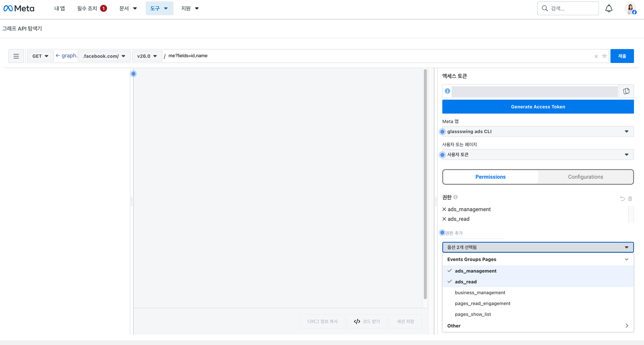Image resolution: width=644 pixels, height=345 pixels.
Task: Click the response panel vertical scrollbar
Action: [425, 184]
